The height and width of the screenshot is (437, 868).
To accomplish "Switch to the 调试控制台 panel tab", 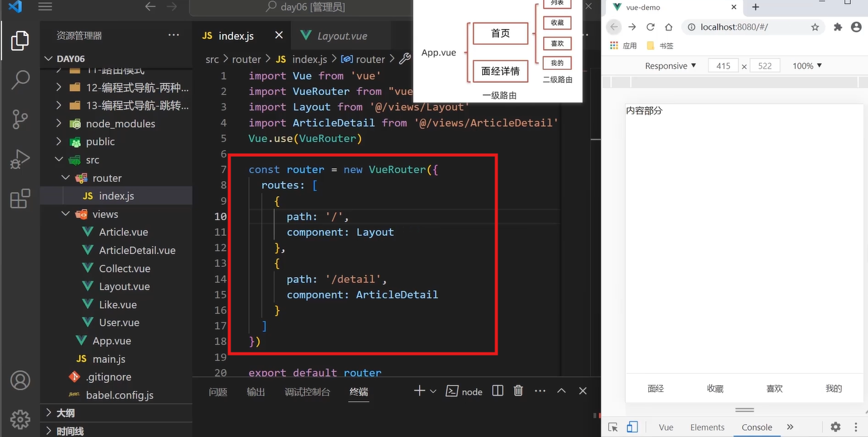I will (307, 392).
